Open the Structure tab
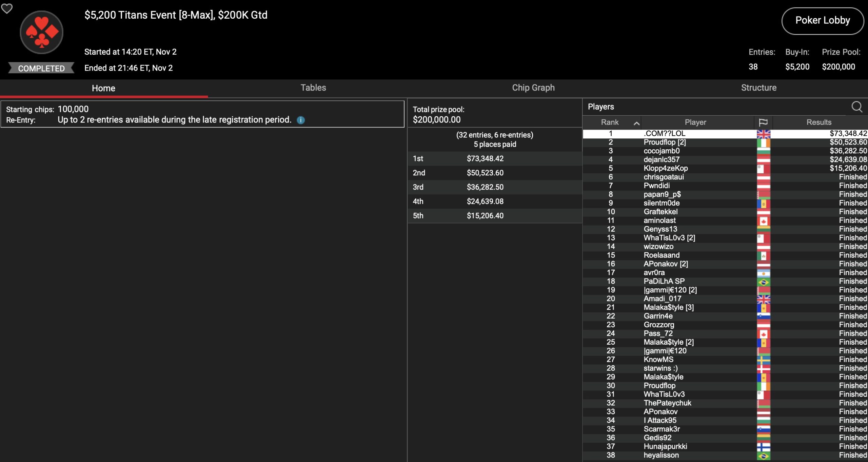Image resolution: width=868 pixels, height=462 pixels. [758, 88]
